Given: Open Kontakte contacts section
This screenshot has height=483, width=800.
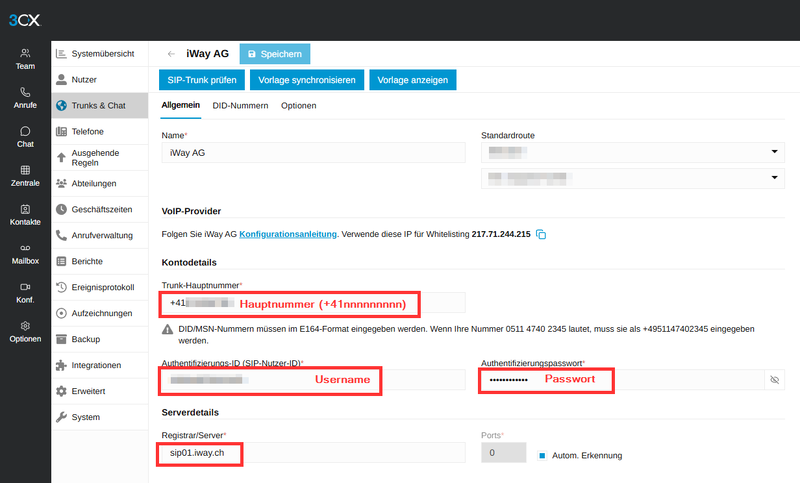Looking at the screenshot, I should (x=25, y=215).
